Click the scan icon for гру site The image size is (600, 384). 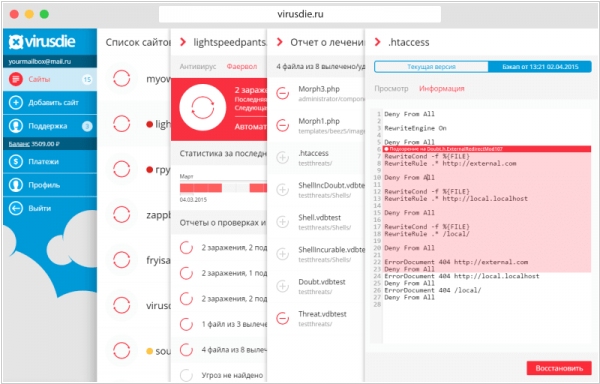[121, 169]
